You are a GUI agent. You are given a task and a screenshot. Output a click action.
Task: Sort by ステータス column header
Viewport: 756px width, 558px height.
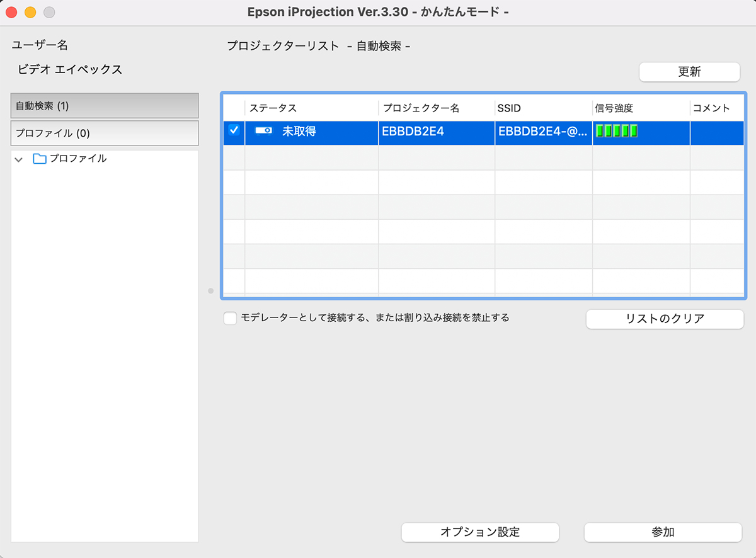[312, 108]
